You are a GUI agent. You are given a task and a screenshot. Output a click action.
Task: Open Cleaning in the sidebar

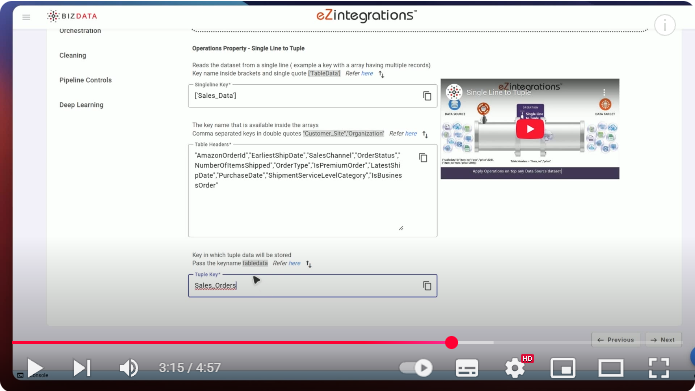click(x=73, y=55)
